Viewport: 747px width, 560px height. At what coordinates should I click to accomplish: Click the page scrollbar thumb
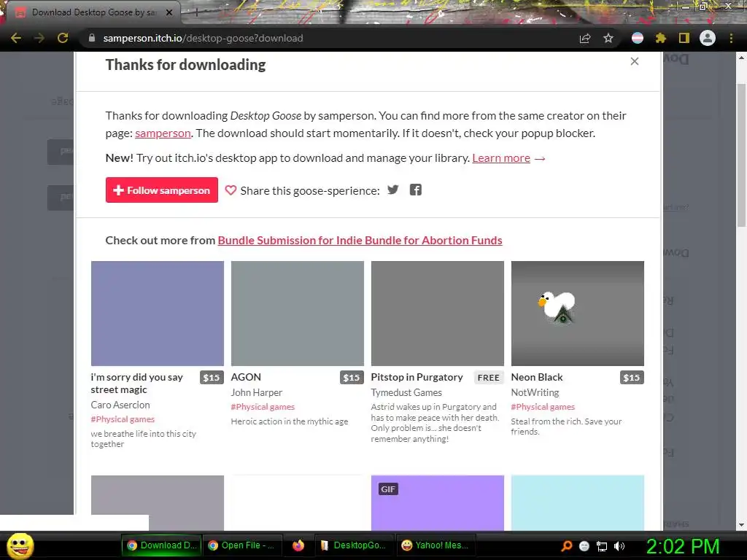click(741, 155)
